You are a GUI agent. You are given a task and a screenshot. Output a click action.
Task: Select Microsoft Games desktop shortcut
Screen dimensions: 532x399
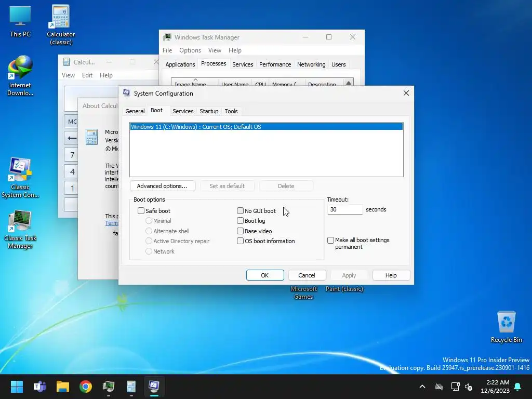tap(303, 292)
